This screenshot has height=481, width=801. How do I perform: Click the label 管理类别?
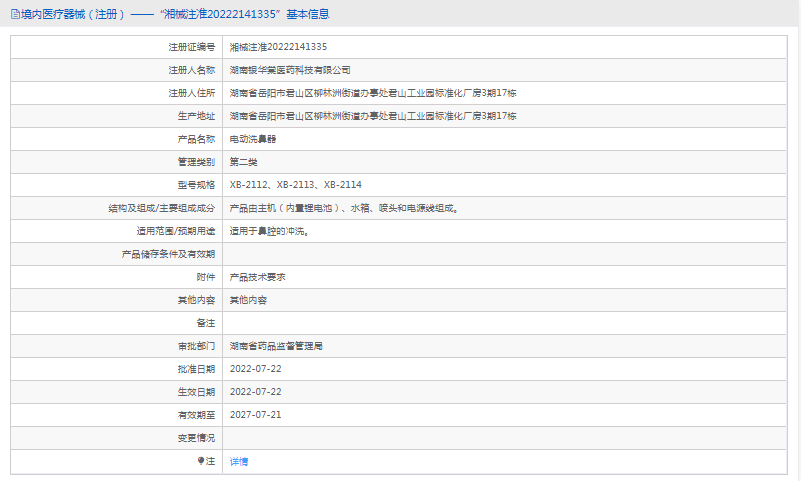[x=197, y=162]
